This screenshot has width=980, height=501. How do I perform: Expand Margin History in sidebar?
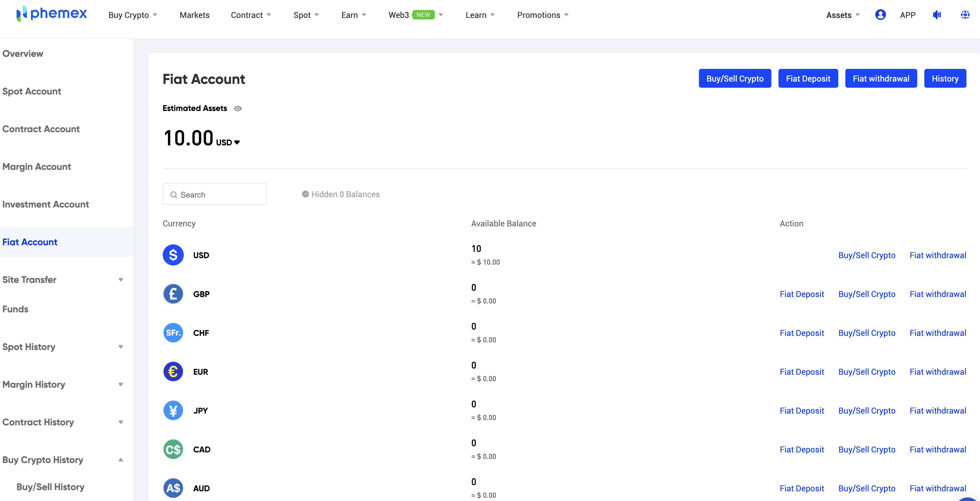[121, 384]
